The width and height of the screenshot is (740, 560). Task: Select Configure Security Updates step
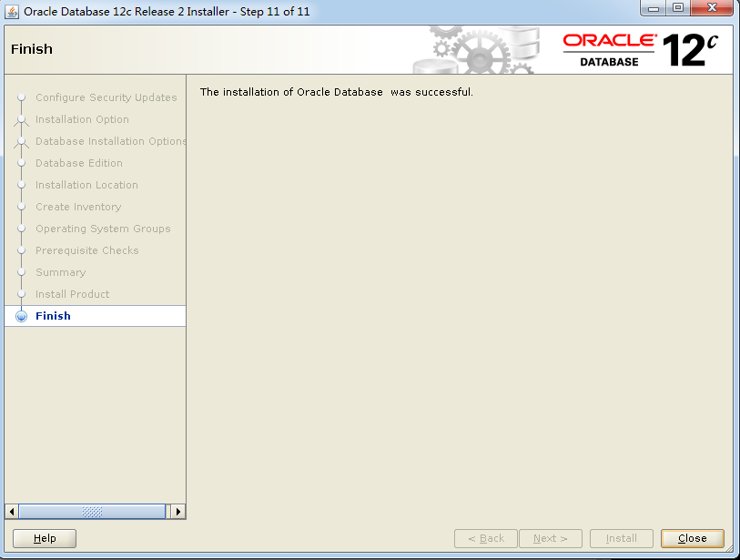(x=106, y=97)
